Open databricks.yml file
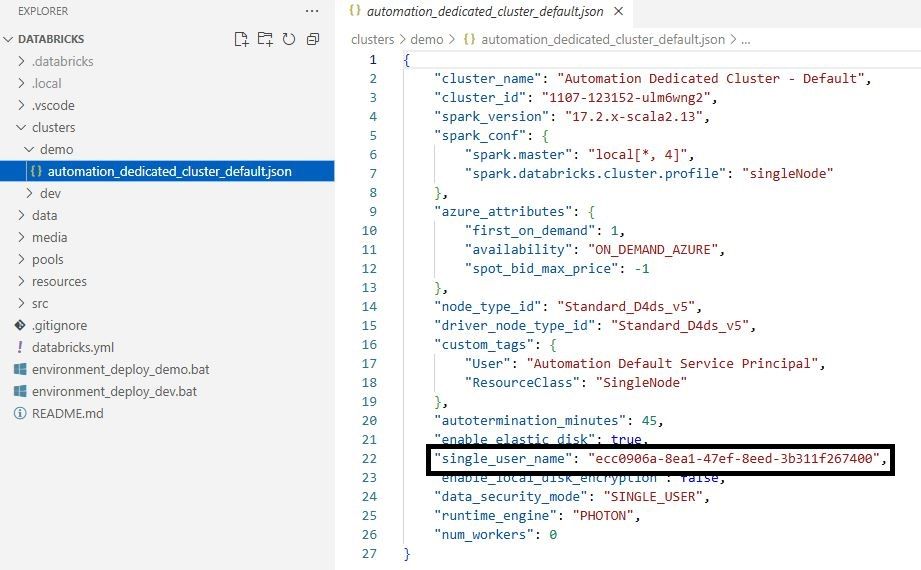The image size is (921, 570). (73, 347)
